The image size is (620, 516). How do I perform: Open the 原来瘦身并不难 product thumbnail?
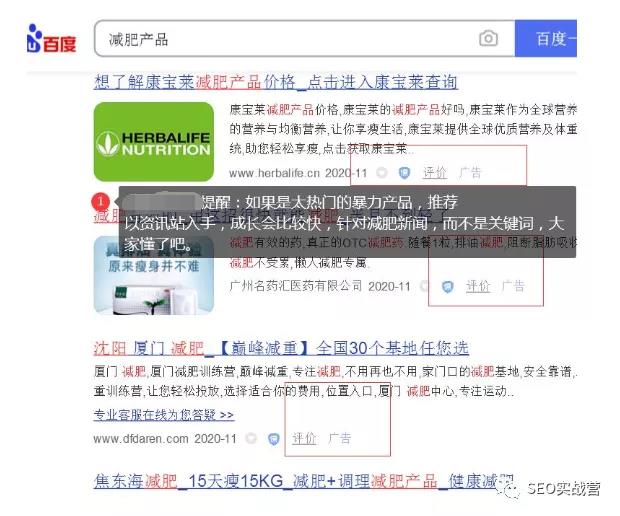154,275
